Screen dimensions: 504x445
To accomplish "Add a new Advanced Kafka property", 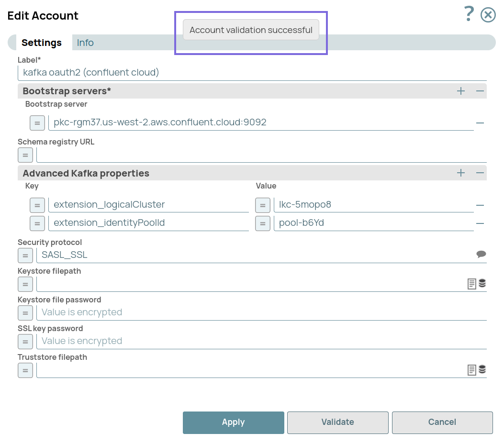I will [461, 173].
